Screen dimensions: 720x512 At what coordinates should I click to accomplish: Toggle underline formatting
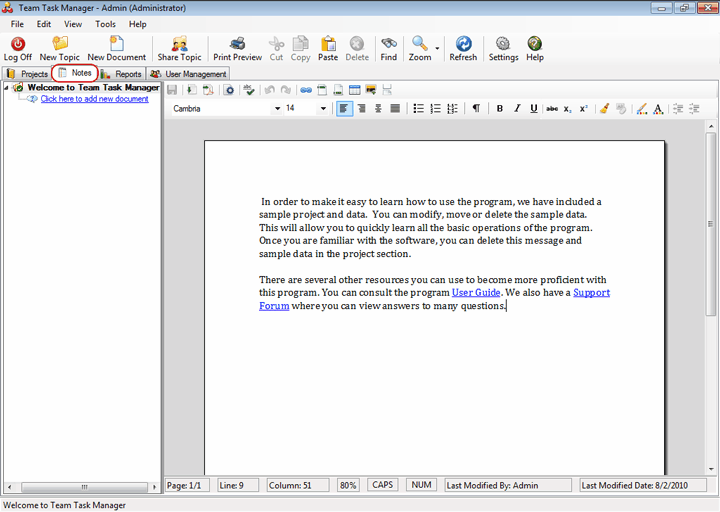[x=534, y=109]
